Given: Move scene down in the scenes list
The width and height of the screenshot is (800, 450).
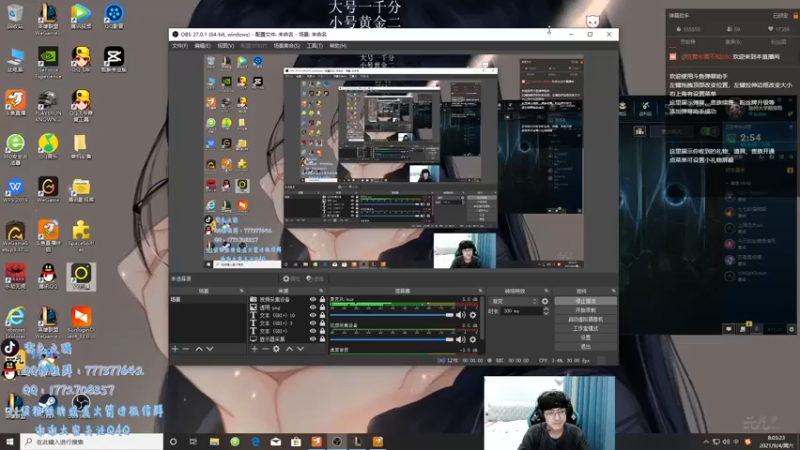Looking at the screenshot, I should point(210,349).
